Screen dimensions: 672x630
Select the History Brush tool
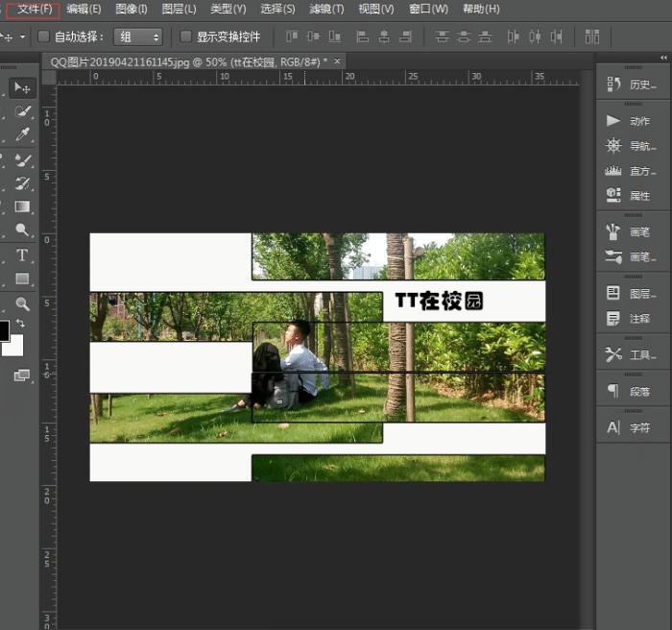click(x=22, y=183)
